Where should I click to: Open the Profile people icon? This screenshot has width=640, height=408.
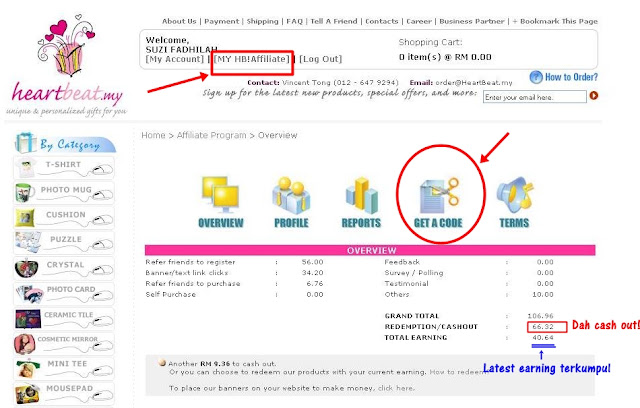pos(291,195)
